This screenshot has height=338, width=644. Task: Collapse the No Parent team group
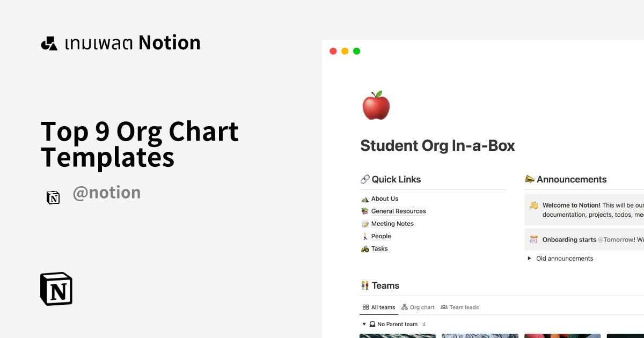[x=363, y=324]
